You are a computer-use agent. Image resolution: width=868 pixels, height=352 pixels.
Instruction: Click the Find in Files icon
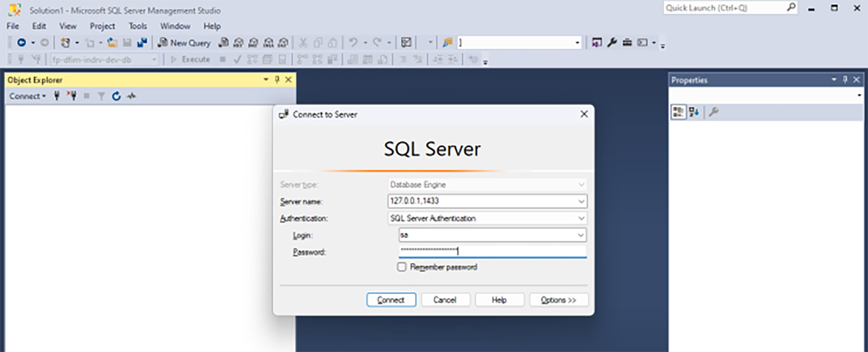[447, 42]
